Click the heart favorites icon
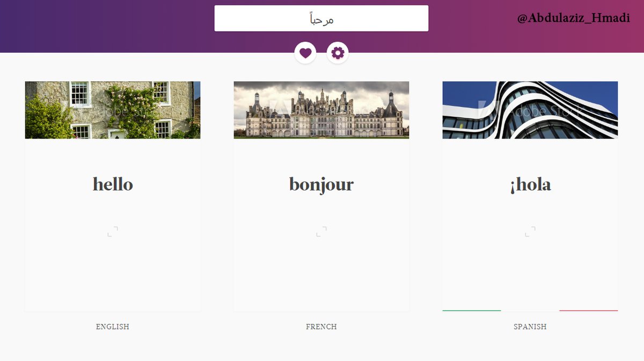Screen dimensions: 644x361 [x=305, y=53]
